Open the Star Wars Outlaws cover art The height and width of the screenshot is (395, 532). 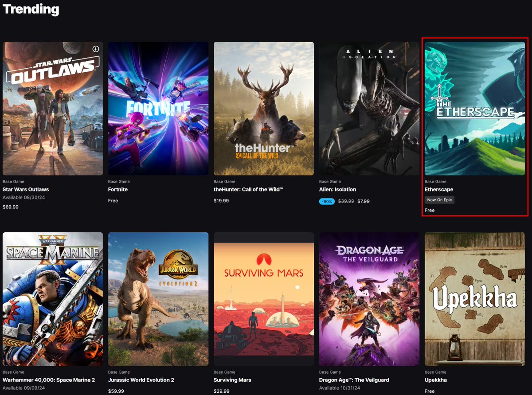[x=53, y=109]
